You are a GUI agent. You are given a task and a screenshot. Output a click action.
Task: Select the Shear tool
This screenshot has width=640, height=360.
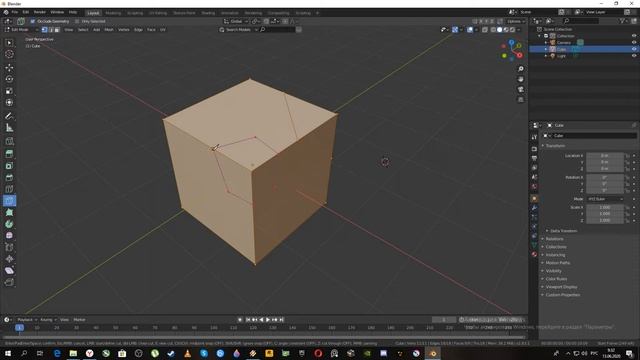[x=9, y=271]
